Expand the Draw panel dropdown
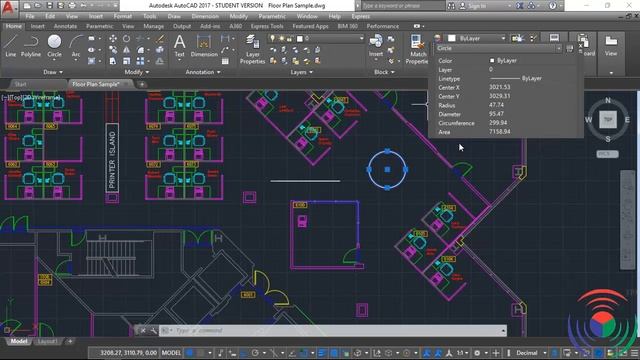The height and width of the screenshot is (360, 640). tap(53, 72)
